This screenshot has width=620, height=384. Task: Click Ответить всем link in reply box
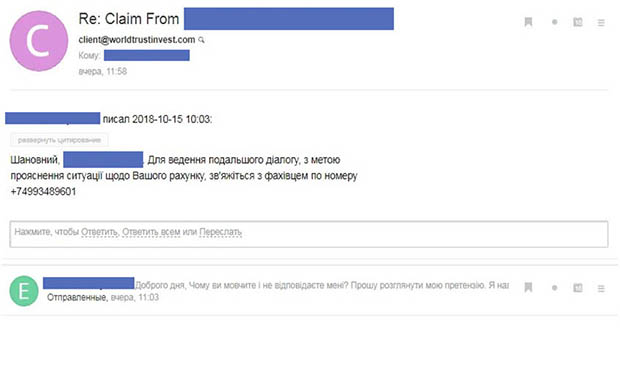[151, 232]
